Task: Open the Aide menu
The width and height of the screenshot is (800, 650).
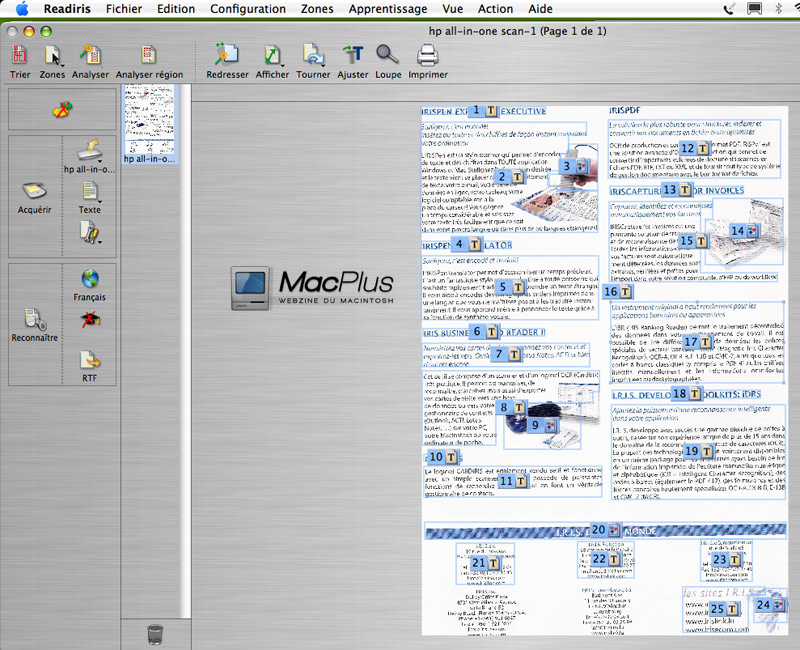Action: 540,9
